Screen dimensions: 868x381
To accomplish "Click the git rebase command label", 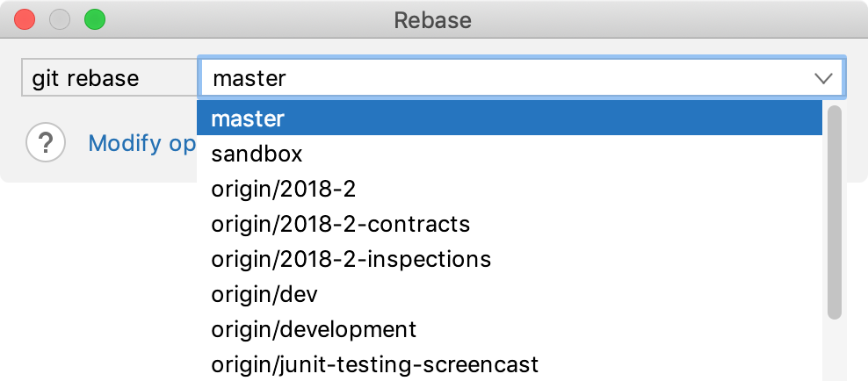I will pos(85,78).
